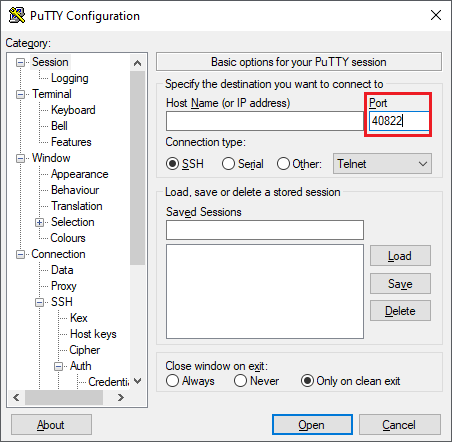The width and height of the screenshot is (452, 442).
Task: Click the horizontal scroll left arrow
Action: [x=16, y=397]
